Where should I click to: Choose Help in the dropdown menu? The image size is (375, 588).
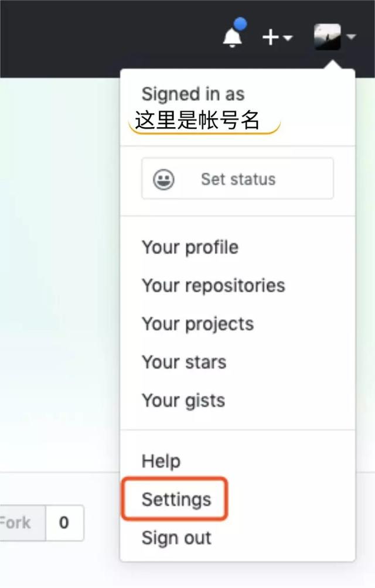point(161,461)
